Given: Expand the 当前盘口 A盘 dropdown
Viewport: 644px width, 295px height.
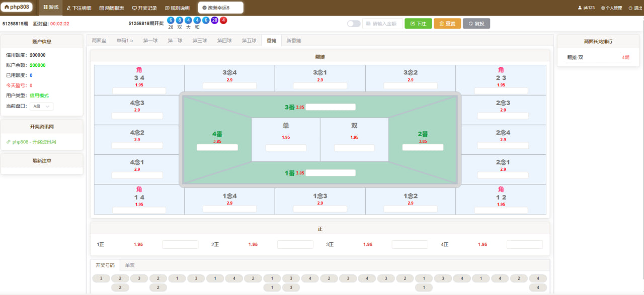Looking at the screenshot, I should (x=41, y=107).
